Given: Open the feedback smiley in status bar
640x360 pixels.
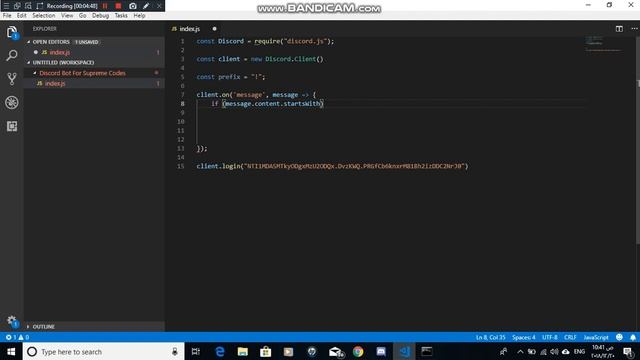Looking at the screenshot, I should point(619,337).
